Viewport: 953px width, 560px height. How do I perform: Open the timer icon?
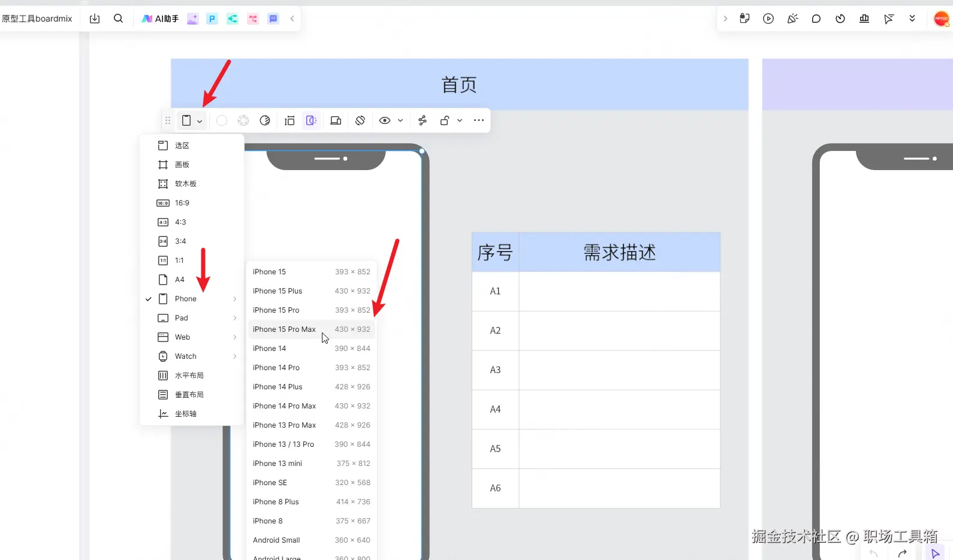840,19
